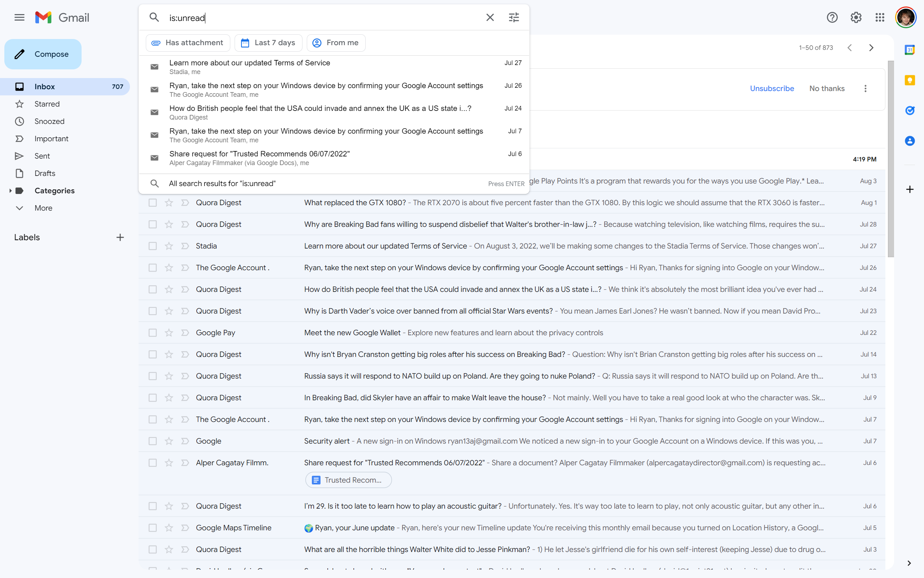Mark the Alper Cagatay Filmm. email important
This screenshot has height=578, width=924.
[x=185, y=463]
